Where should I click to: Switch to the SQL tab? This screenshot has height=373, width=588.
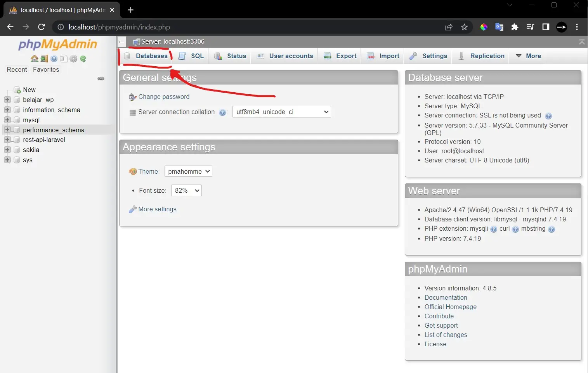tap(191, 56)
